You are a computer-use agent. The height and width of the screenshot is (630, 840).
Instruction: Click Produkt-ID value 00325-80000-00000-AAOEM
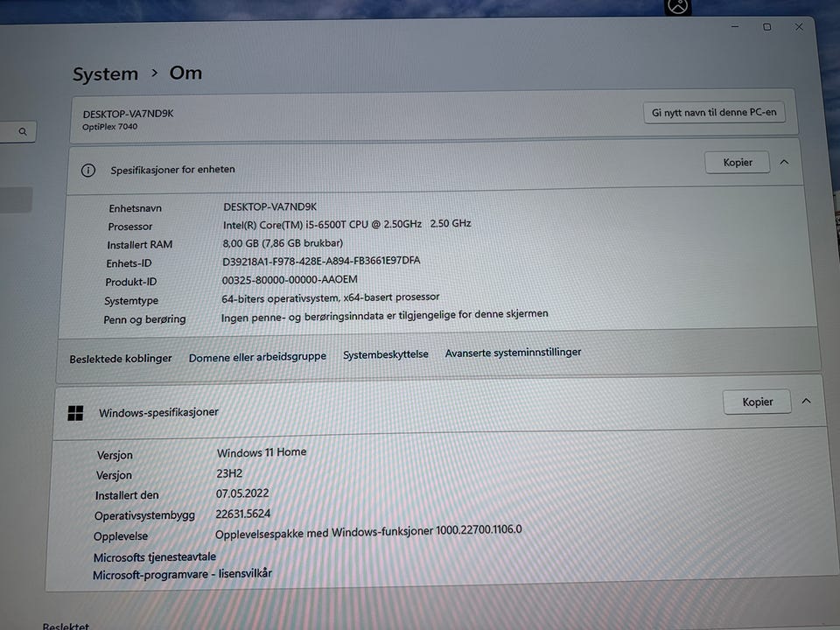point(290,280)
